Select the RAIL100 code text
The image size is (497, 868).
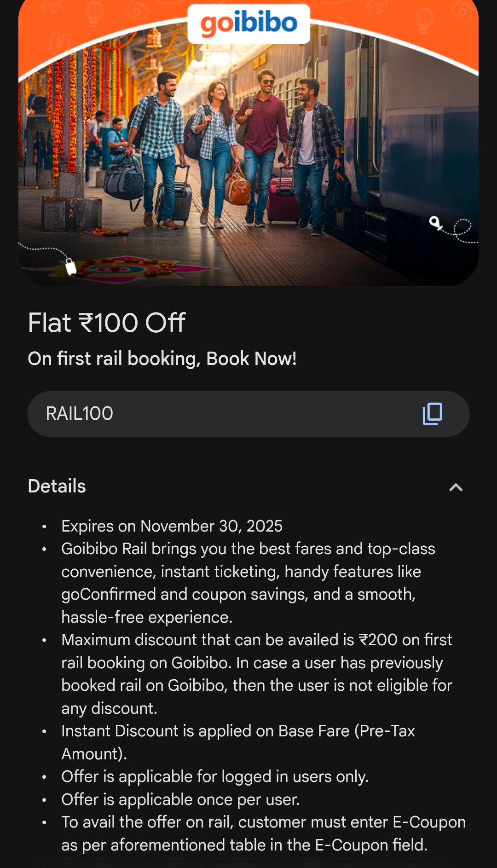tap(80, 414)
